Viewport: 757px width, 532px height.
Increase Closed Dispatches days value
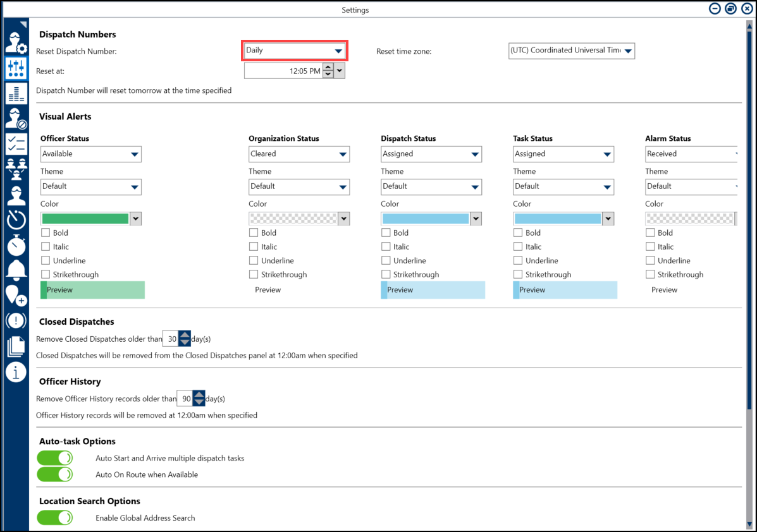[x=185, y=335]
